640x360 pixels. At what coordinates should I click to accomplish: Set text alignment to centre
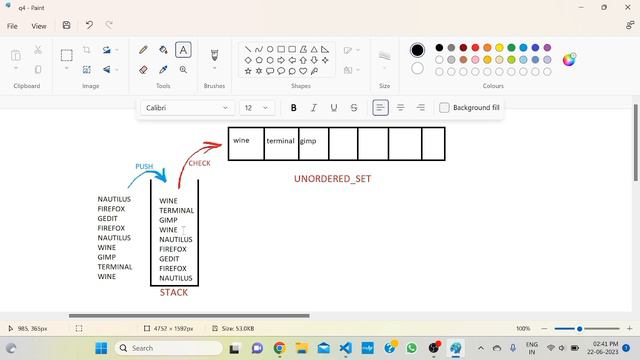(400, 108)
